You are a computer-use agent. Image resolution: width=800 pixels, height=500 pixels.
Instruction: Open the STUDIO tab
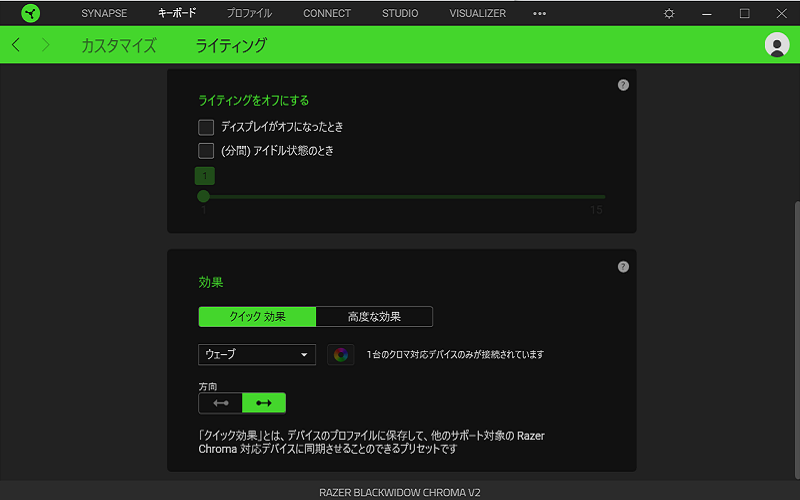400,13
